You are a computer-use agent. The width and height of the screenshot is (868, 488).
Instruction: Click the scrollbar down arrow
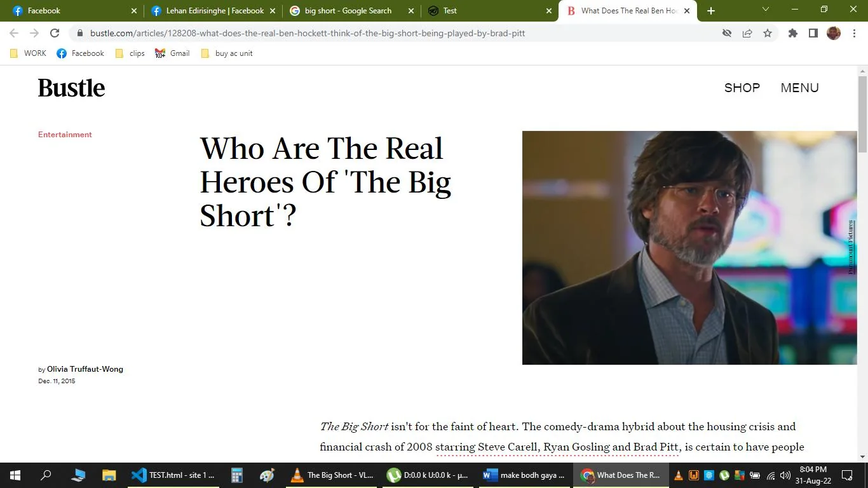862,457
